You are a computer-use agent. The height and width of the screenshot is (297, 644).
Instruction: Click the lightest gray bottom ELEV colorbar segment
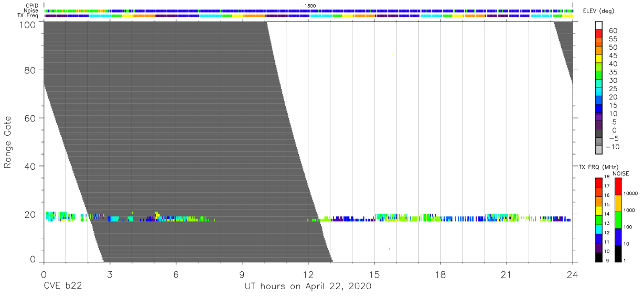(599, 150)
